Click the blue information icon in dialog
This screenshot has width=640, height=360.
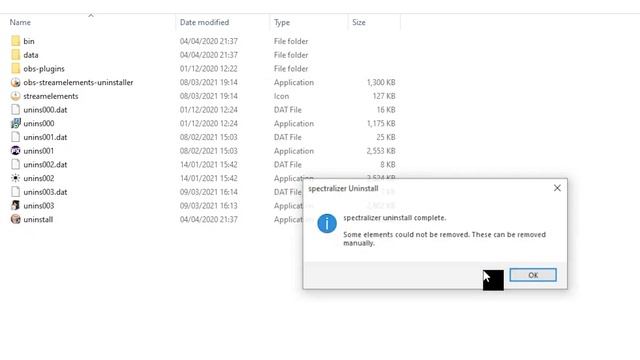click(x=327, y=223)
